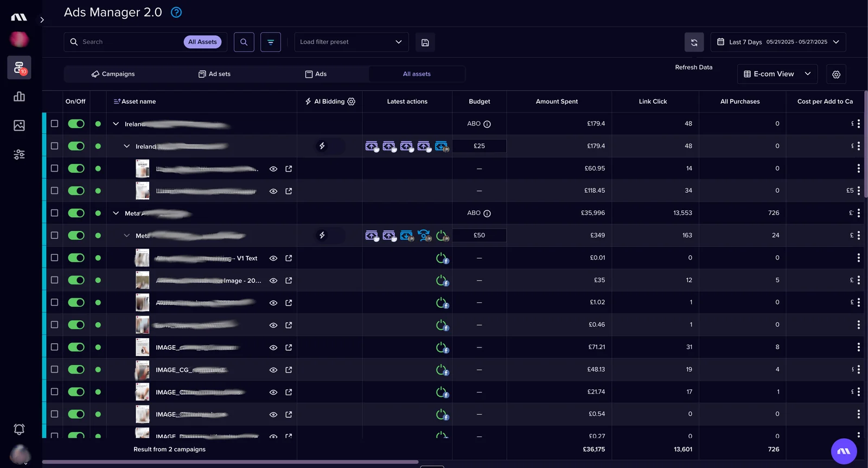Open external link for V1 Text ad
The width and height of the screenshot is (868, 468).
(x=289, y=258)
